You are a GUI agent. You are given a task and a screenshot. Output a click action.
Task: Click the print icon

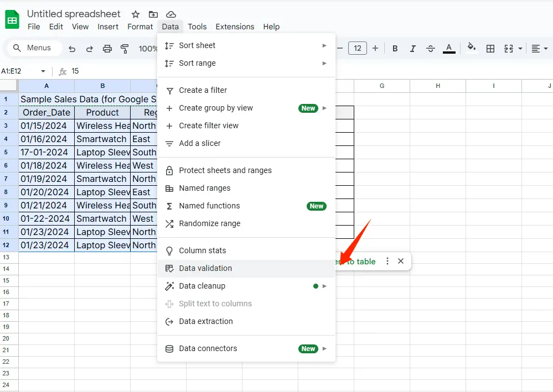click(x=107, y=49)
